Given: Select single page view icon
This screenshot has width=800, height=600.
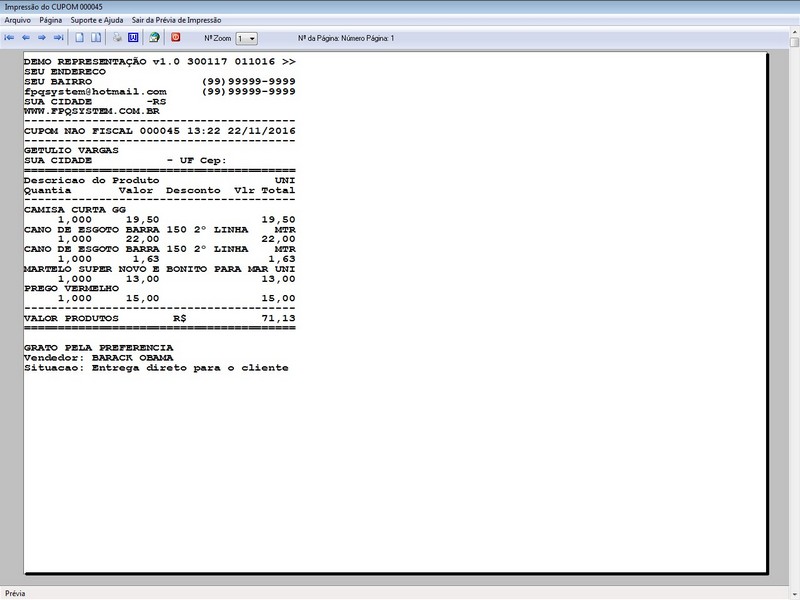Looking at the screenshot, I should coord(80,38).
